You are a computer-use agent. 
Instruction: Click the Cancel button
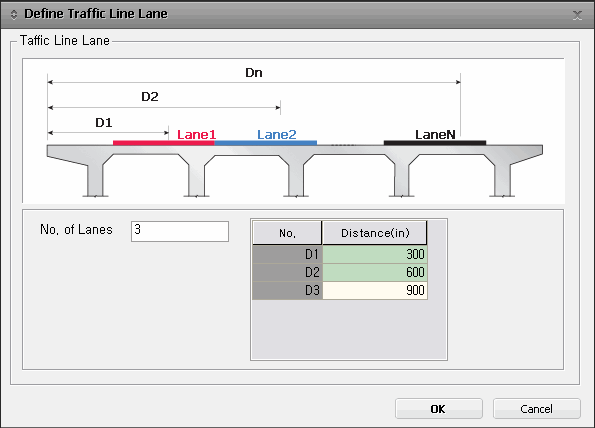point(537,409)
